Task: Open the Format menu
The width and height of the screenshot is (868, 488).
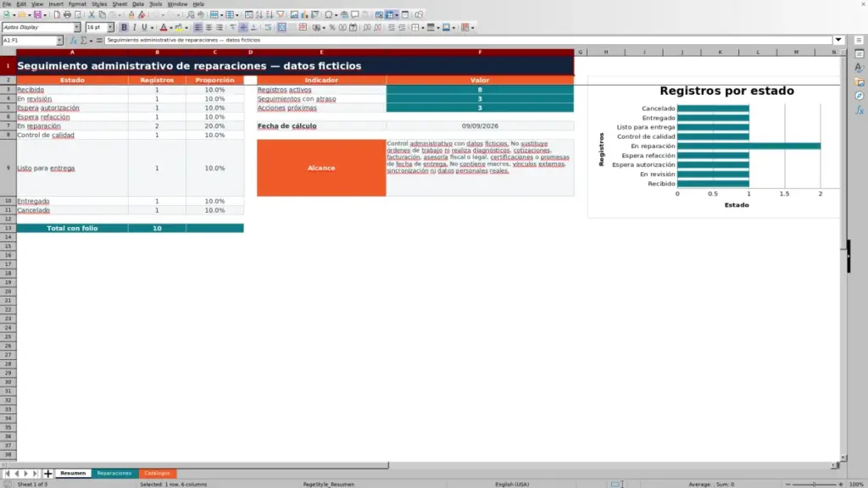Action: (77, 4)
